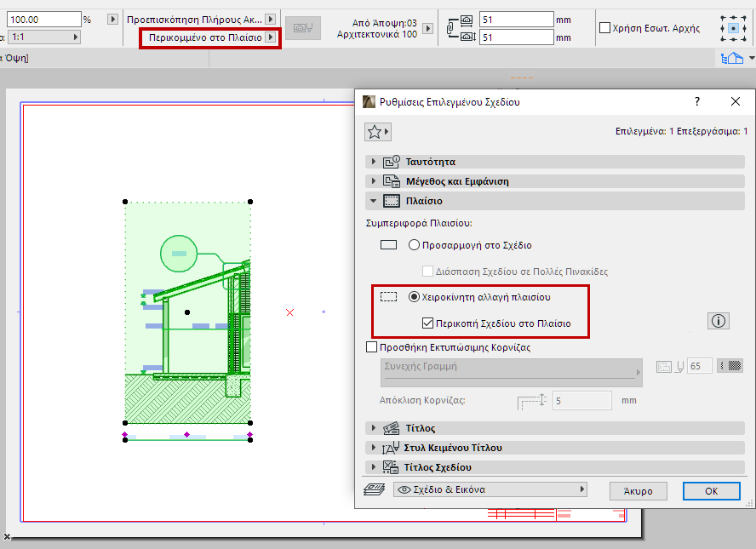Click the Άκυρο cancel button
Viewport: 756px width, 549px height.
pos(639,491)
